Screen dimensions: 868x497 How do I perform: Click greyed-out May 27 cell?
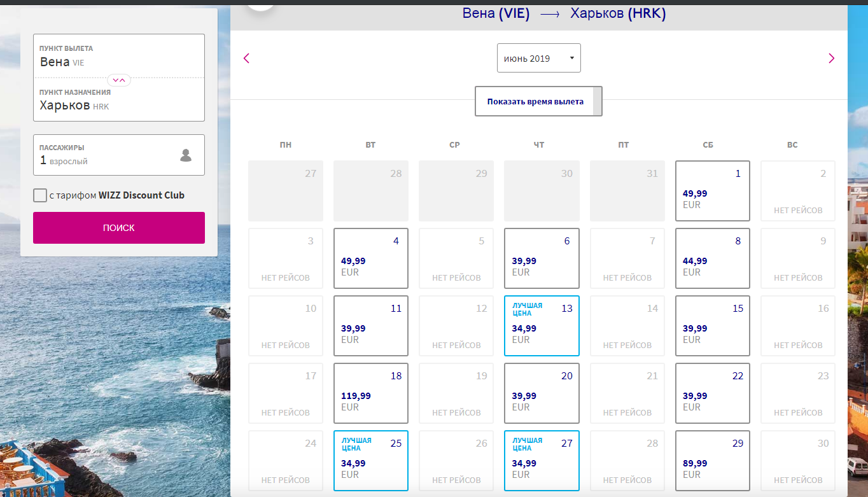(286, 191)
